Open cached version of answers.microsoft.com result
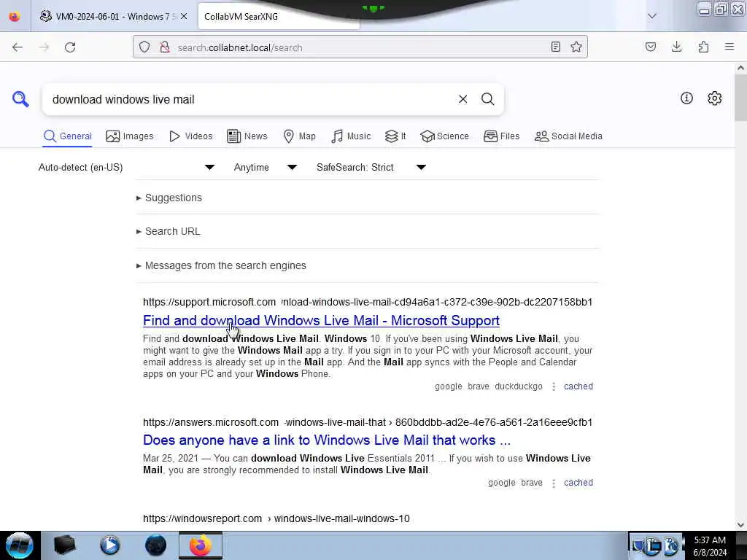The height and width of the screenshot is (560, 747). (578, 483)
